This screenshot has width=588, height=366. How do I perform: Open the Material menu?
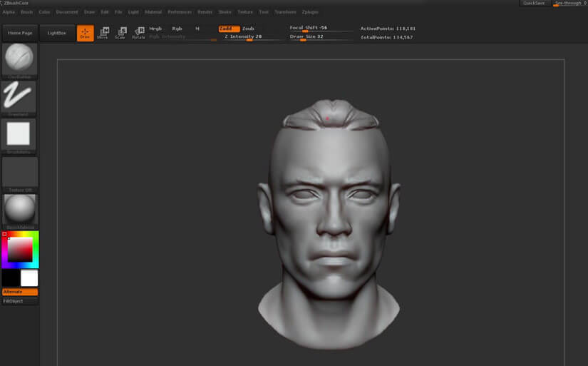coord(153,12)
